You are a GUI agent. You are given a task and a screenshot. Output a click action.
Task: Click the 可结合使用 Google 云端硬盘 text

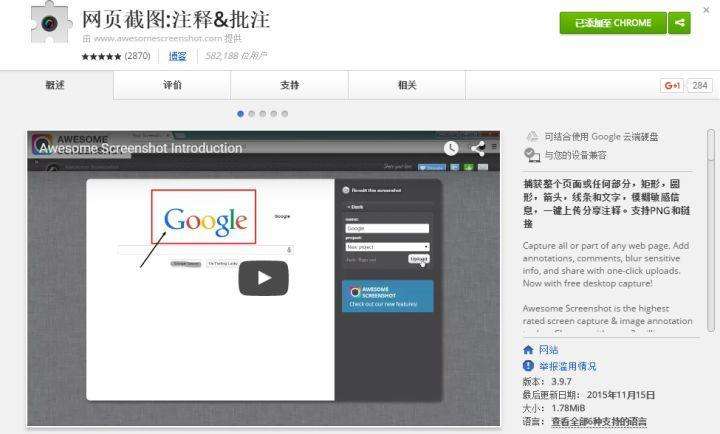602,136
